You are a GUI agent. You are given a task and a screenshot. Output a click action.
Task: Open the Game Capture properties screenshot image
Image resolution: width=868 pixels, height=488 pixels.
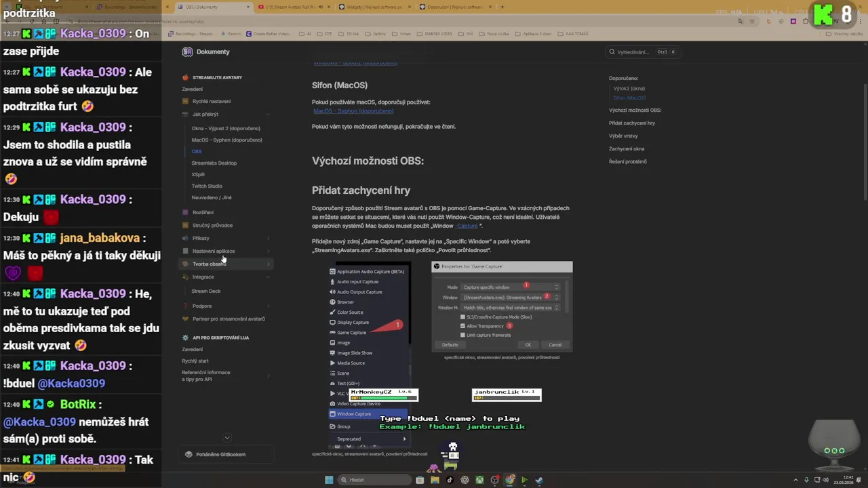click(502, 306)
